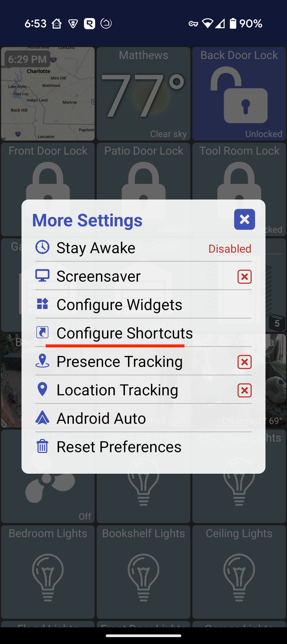Select Reset Preferences
287x644 pixels.
119,447
